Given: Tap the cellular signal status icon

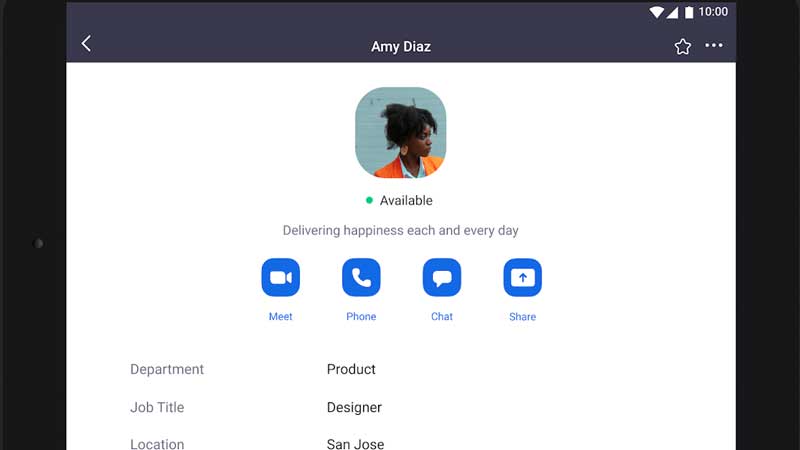Looking at the screenshot, I should [672, 12].
